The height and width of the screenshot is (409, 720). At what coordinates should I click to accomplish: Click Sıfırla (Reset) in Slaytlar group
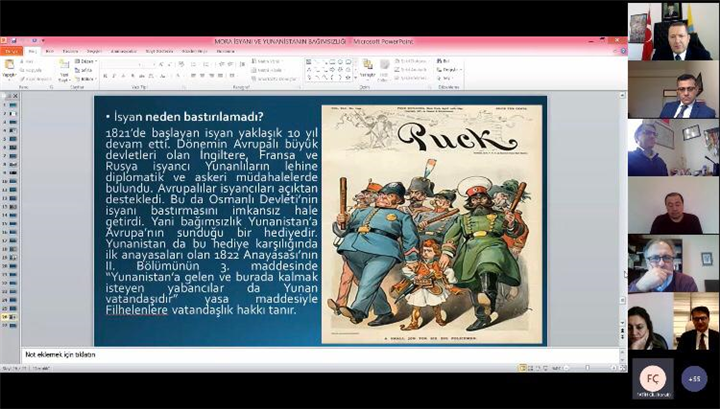84,70
